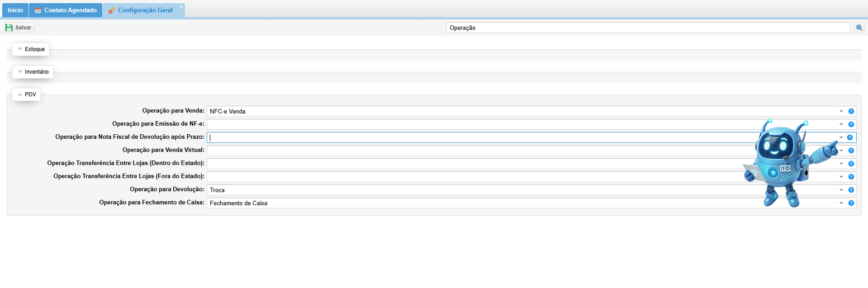Image resolution: width=868 pixels, height=288 pixels.
Task: Open help for Operação para Fechamento de Caixa
Action: click(851, 203)
